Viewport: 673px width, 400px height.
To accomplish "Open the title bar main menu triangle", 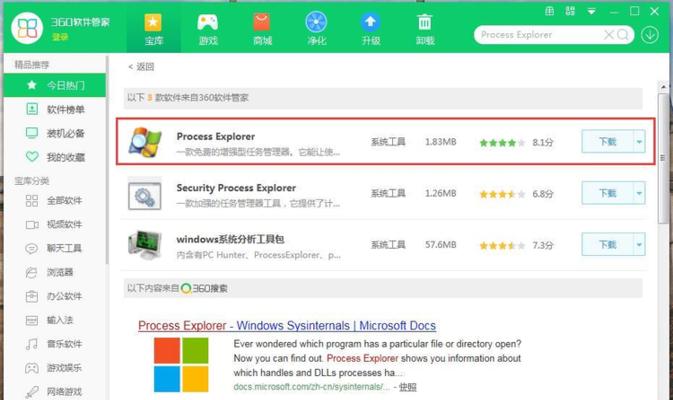I will pos(591,12).
